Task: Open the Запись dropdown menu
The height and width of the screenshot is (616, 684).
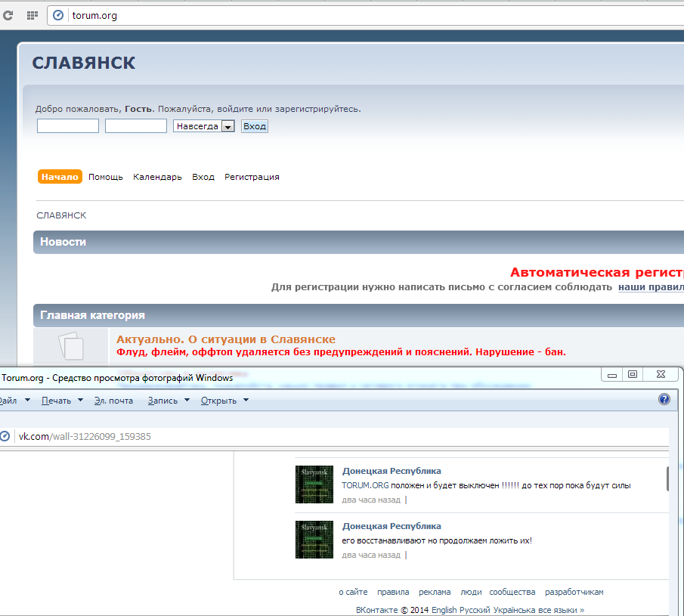Action: [168, 401]
